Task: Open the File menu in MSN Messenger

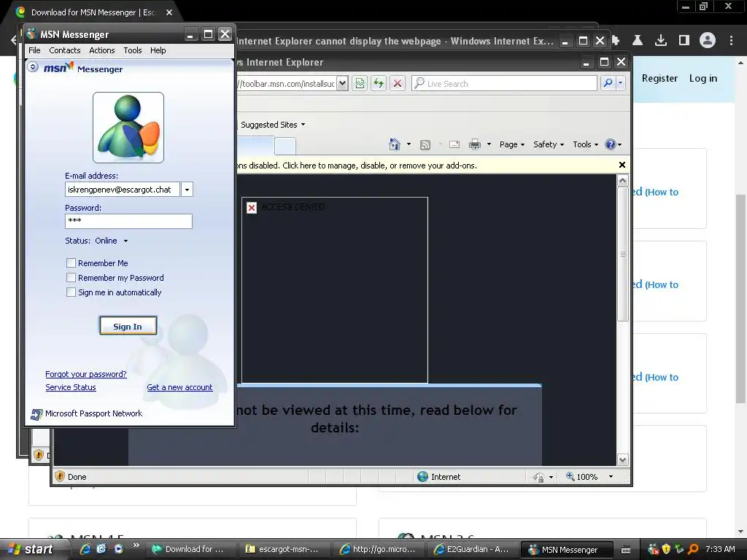Action: 34,50
